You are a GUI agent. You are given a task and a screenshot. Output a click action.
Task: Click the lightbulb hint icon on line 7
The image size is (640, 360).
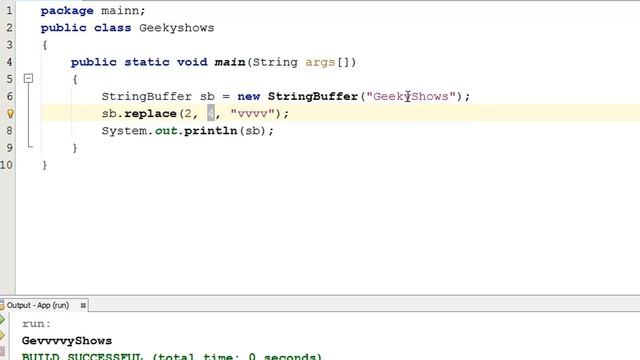[x=10, y=113]
